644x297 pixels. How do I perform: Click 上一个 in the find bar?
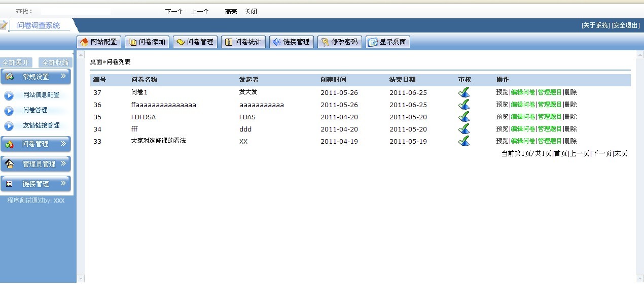(x=200, y=11)
